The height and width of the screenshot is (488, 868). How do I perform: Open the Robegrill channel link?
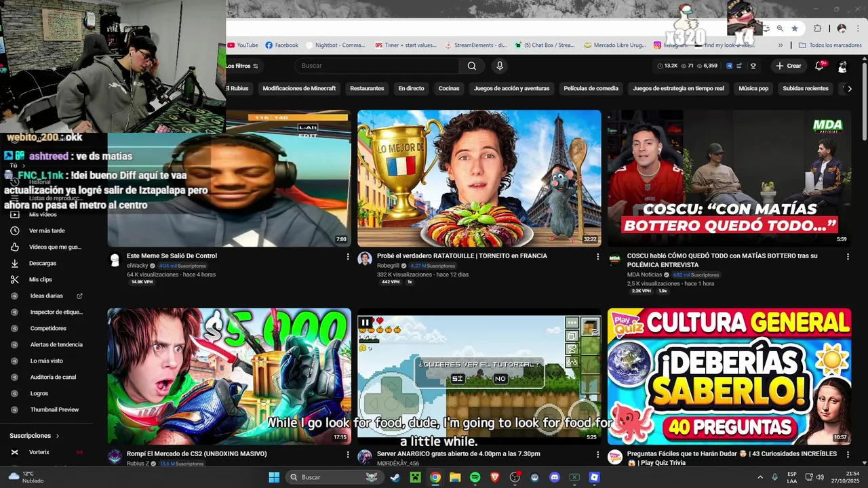point(389,266)
